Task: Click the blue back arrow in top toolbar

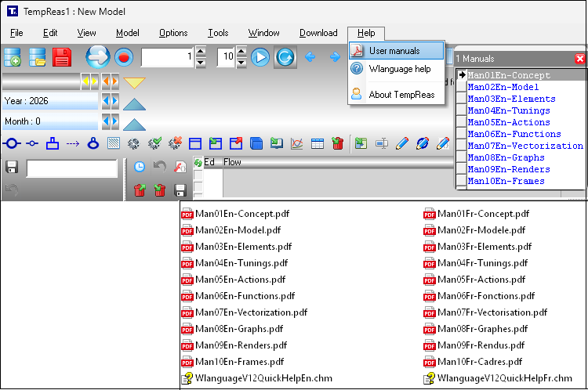Action: click(x=310, y=57)
